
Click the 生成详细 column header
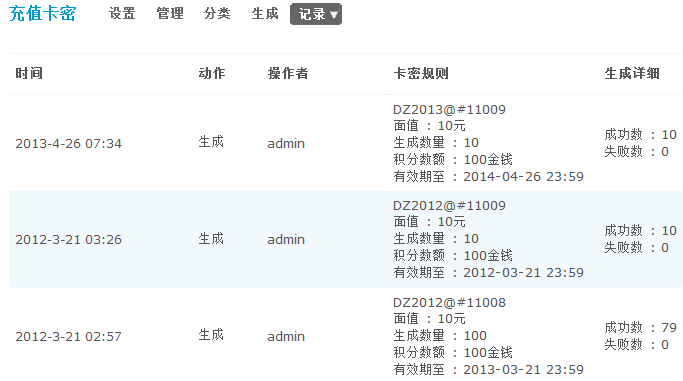coord(632,73)
